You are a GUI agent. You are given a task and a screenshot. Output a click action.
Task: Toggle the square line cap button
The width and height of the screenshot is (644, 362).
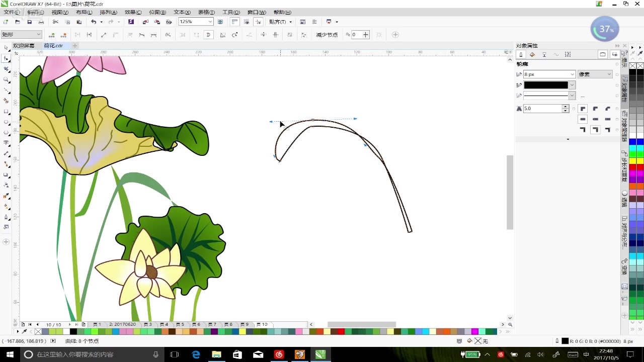(x=583, y=119)
